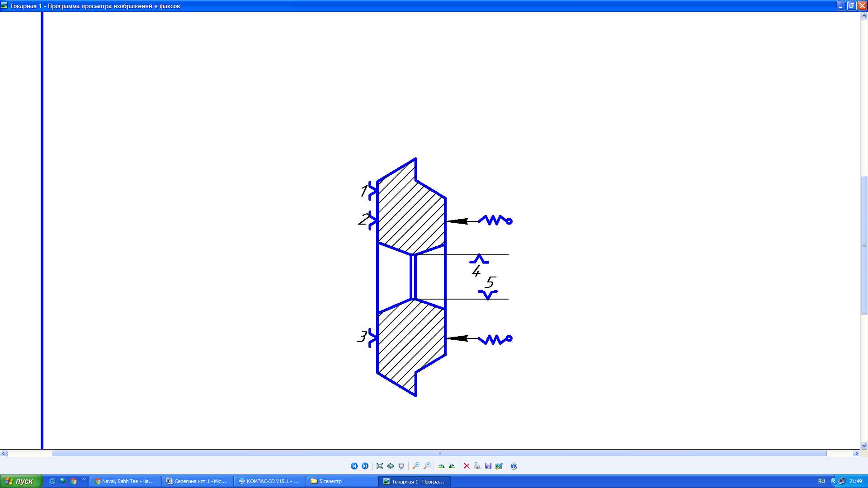Open the viewer help

click(x=514, y=466)
